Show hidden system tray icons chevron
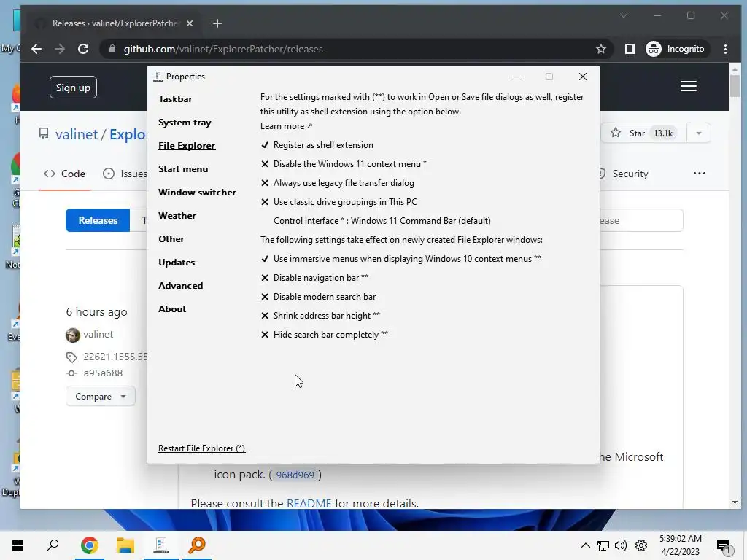Image resolution: width=747 pixels, height=560 pixels. [586, 545]
